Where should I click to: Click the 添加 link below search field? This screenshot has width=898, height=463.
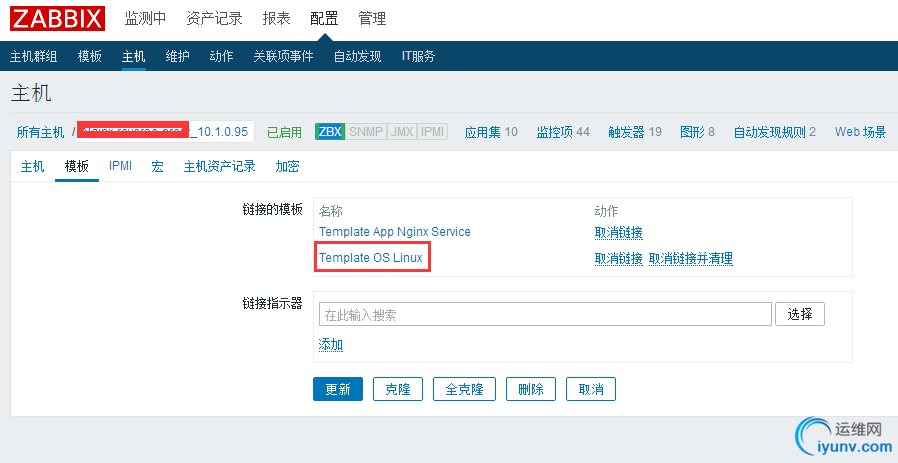(330, 345)
